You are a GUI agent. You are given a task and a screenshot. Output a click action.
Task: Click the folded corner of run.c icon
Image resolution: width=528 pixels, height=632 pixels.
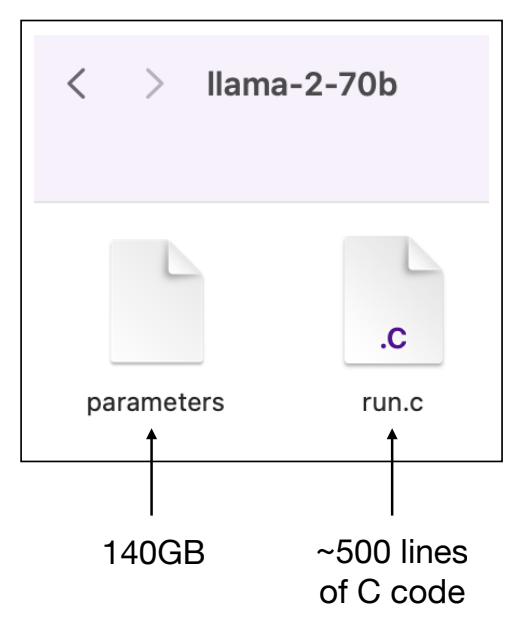425,255
